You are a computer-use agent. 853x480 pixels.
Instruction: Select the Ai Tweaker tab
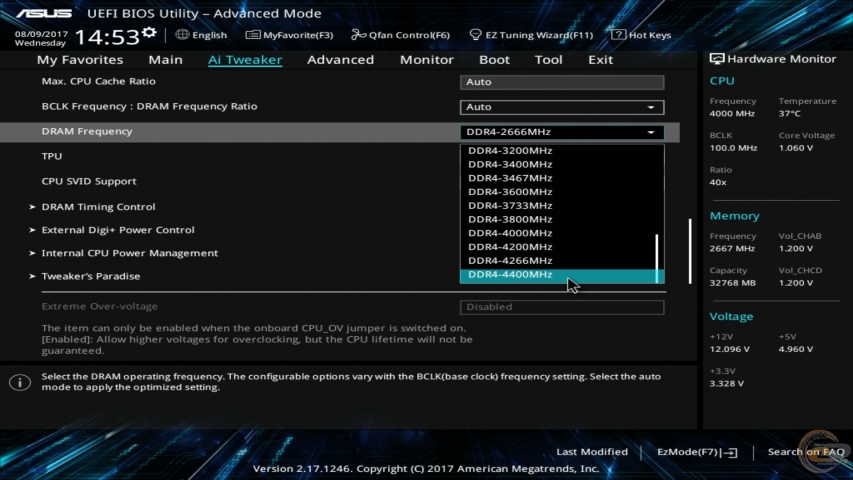tap(245, 60)
